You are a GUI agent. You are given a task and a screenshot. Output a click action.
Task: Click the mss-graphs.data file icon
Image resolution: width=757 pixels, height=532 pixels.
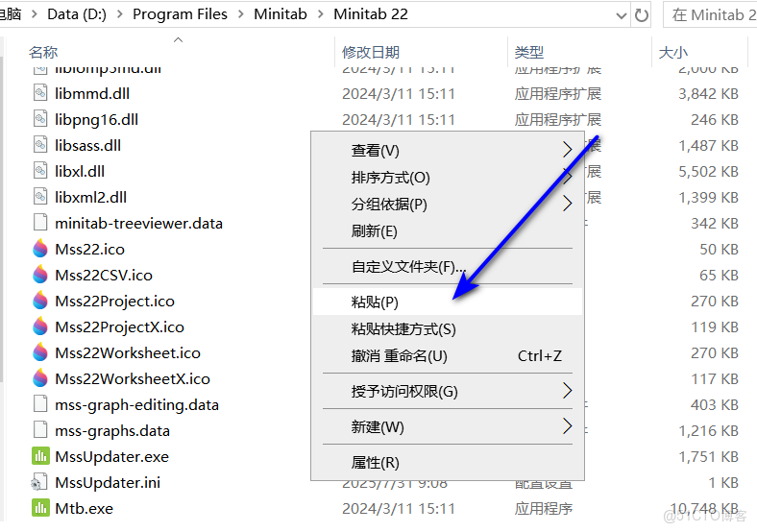coord(40,430)
